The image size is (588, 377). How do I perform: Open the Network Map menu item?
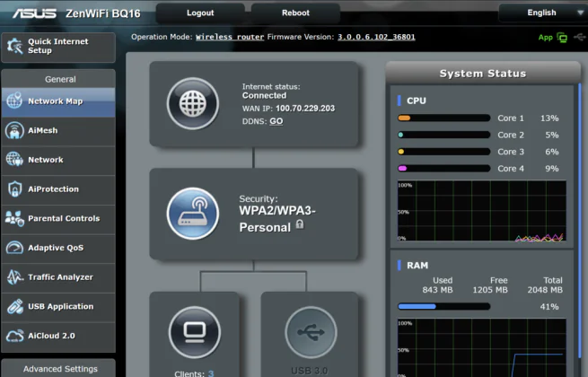point(58,101)
